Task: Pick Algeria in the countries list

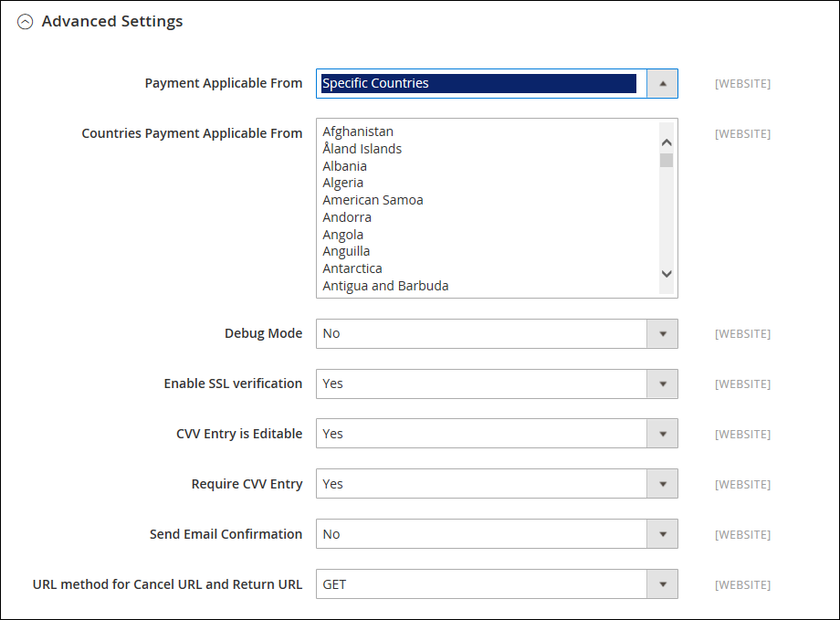Action: point(343,183)
